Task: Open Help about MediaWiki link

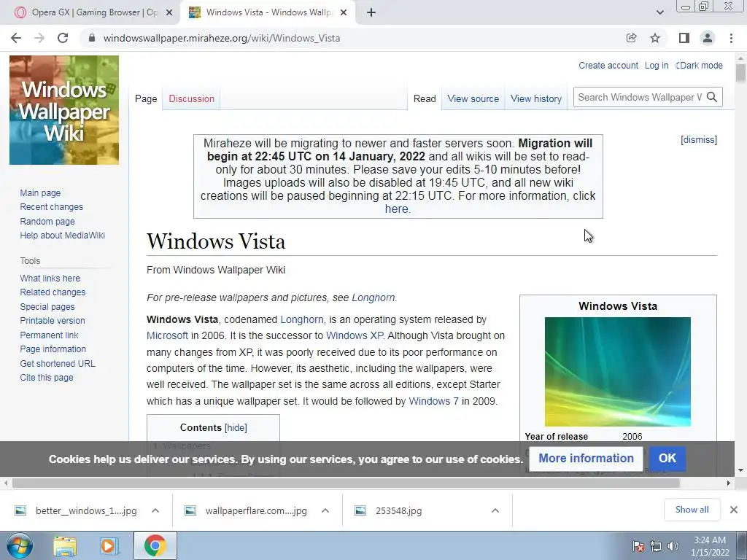Action: 63,236
